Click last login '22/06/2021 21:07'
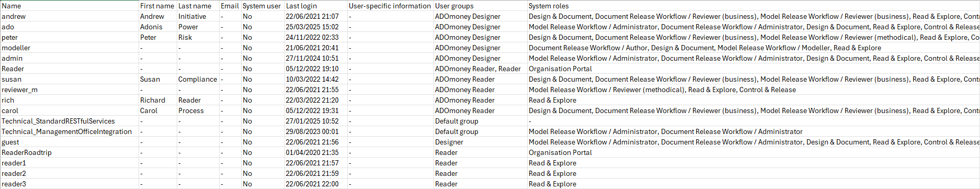 pyautogui.click(x=316, y=16)
